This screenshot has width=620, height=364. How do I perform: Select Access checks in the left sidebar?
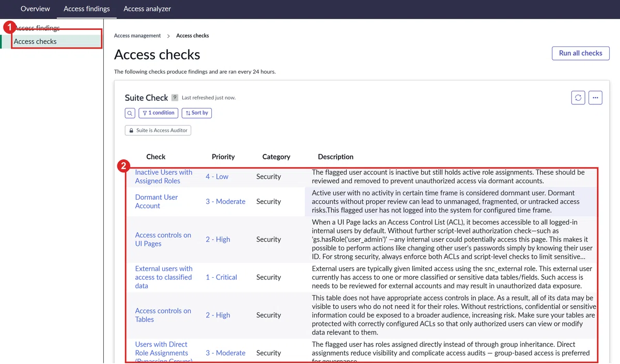(x=35, y=41)
